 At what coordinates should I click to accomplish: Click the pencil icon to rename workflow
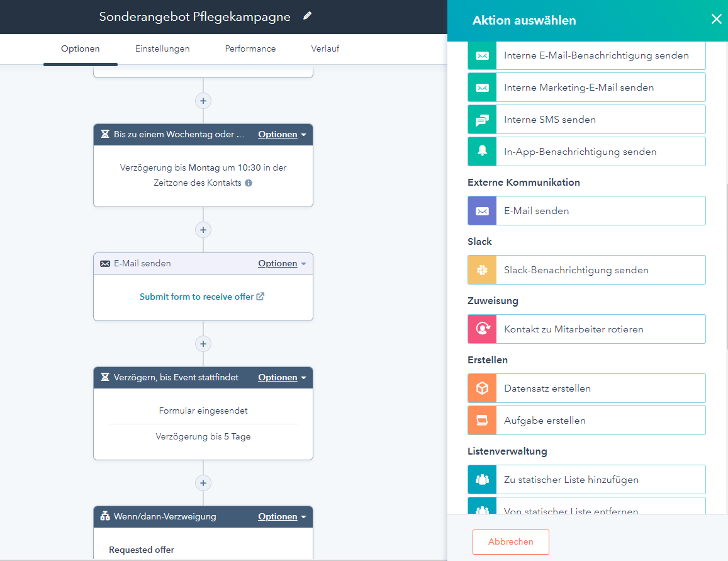point(307,16)
